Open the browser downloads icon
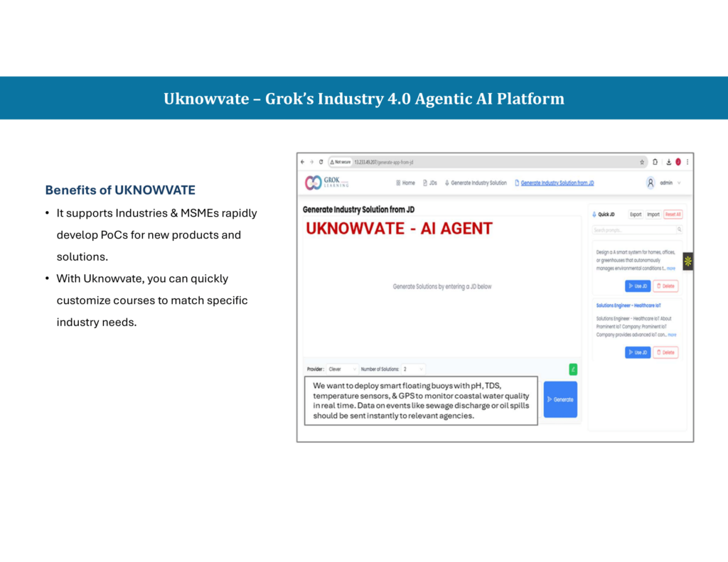 click(x=667, y=162)
